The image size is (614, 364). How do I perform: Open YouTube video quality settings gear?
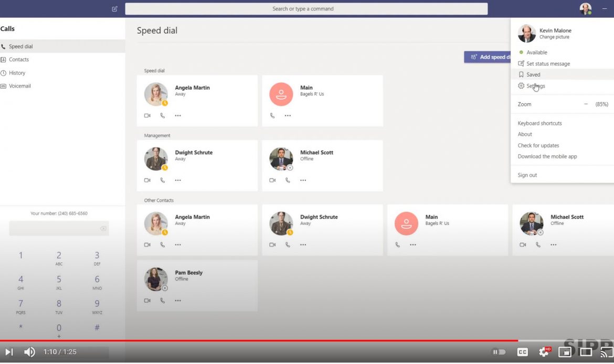point(544,352)
